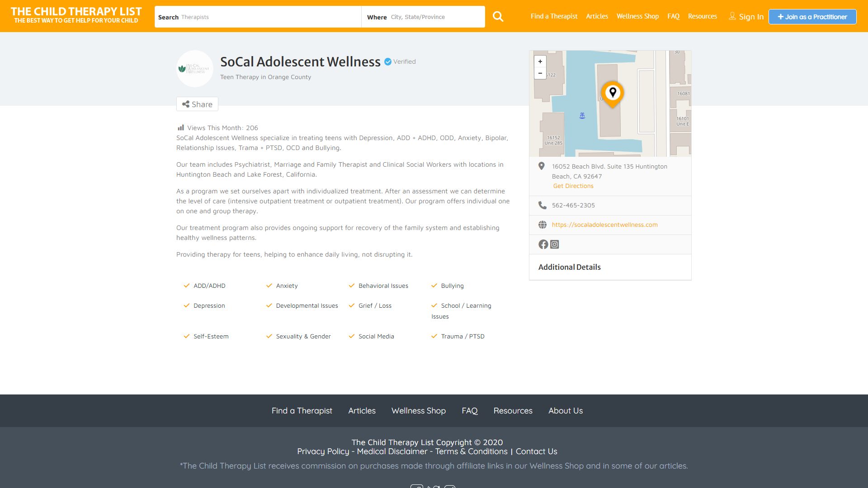Click Find a Therapist in footer menu
Screen dimensions: 868x488
coord(302,411)
